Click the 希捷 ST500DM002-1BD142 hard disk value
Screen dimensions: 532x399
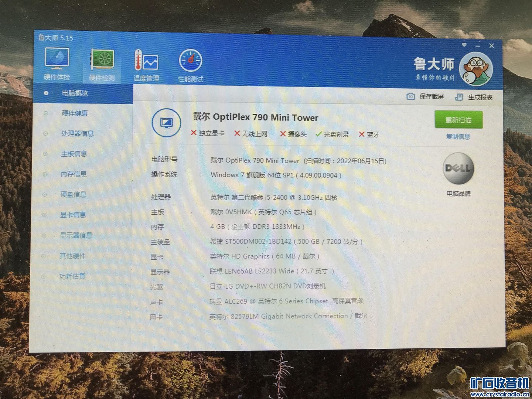286,242
